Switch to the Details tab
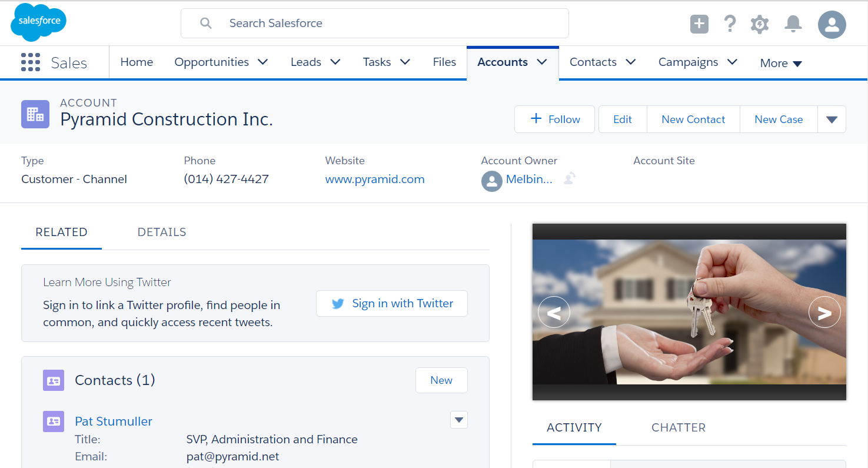Viewport: 868px width, 468px height. [162, 233]
